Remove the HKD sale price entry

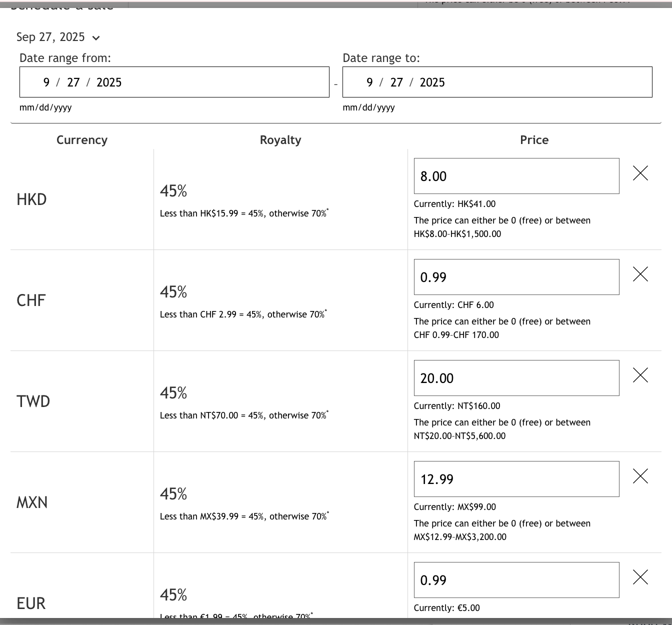[x=640, y=173]
